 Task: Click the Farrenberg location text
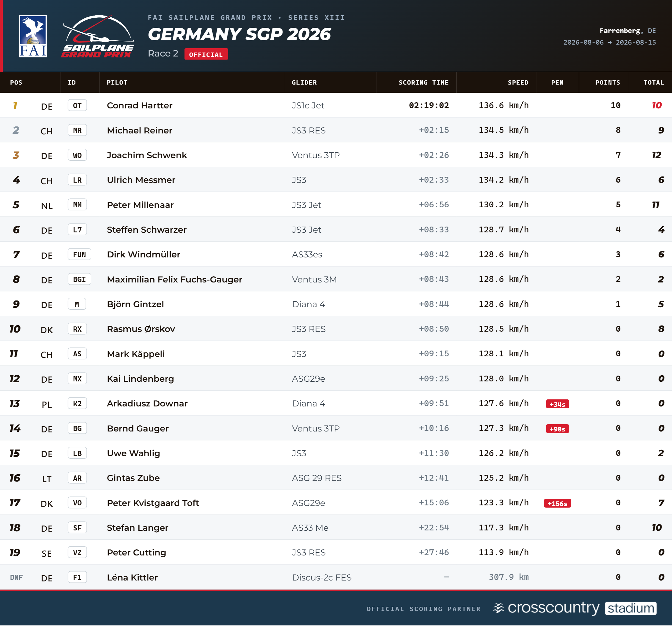pyautogui.click(x=620, y=31)
